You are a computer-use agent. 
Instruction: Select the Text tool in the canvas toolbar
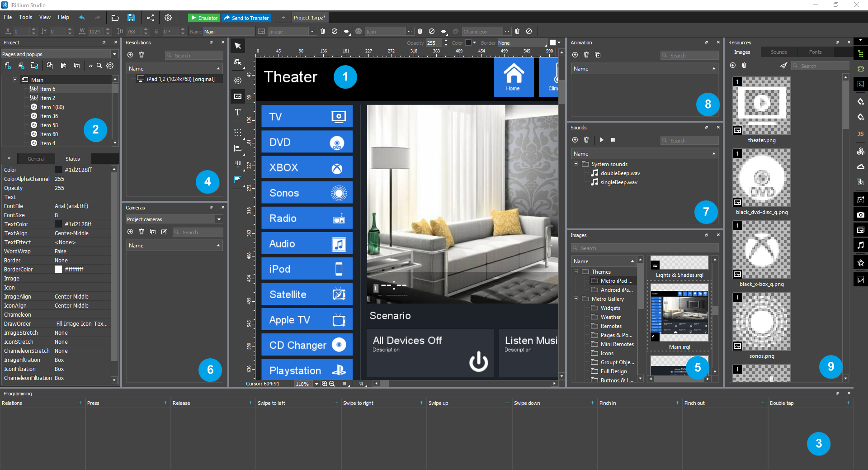(238, 113)
